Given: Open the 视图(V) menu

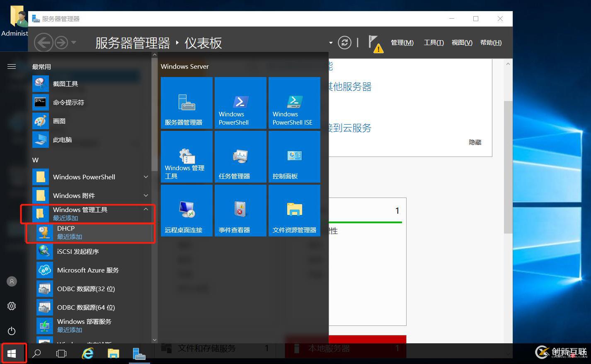Looking at the screenshot, I should click(462, 43).
